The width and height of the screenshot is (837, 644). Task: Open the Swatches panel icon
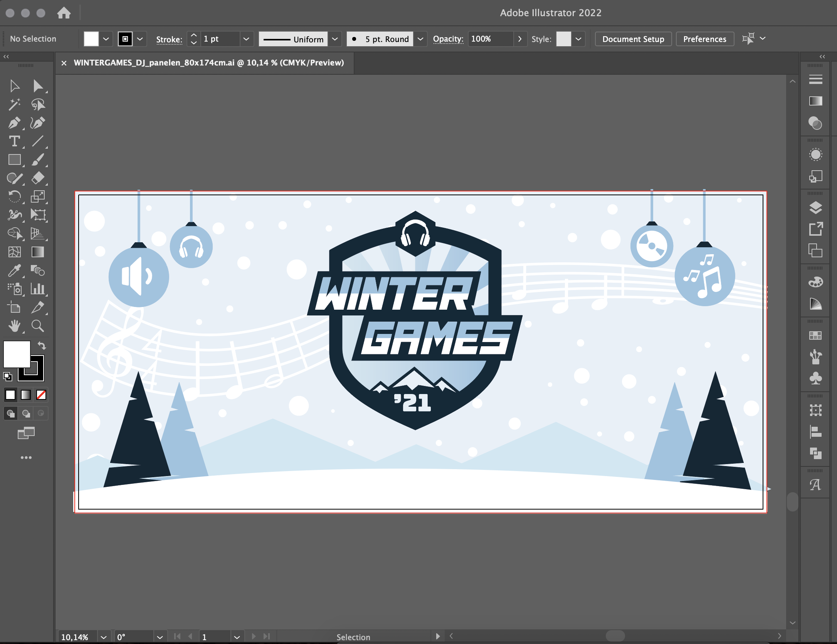click(x=815, y=335)
